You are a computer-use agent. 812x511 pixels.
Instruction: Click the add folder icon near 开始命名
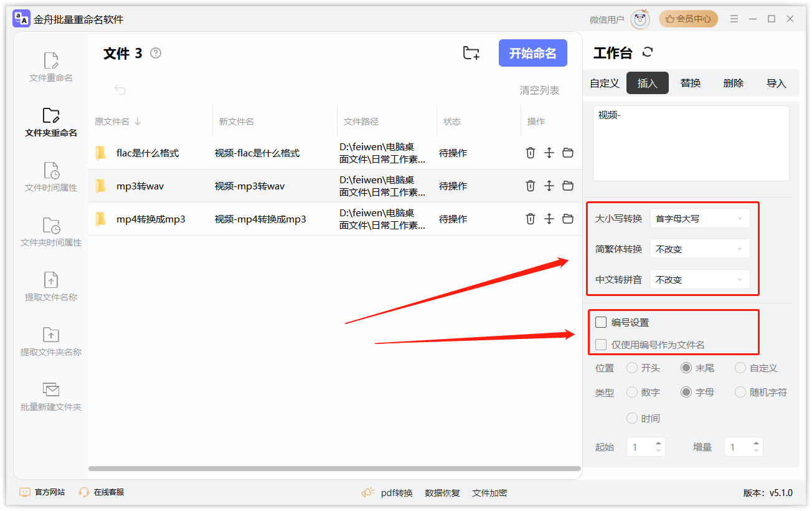[471, 53]
